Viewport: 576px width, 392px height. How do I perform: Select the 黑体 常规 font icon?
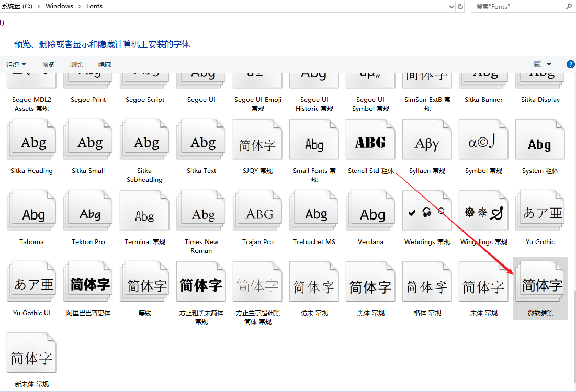click(370, 282)
